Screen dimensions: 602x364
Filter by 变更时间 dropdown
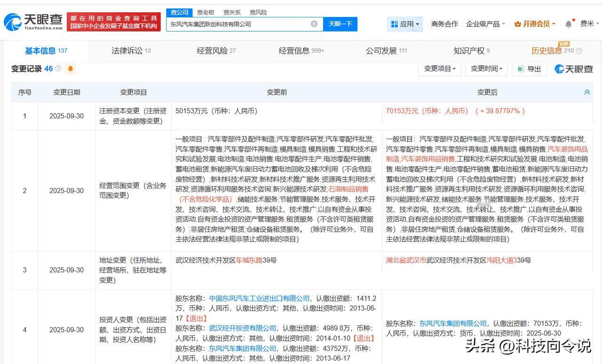[x=487, y=69]
